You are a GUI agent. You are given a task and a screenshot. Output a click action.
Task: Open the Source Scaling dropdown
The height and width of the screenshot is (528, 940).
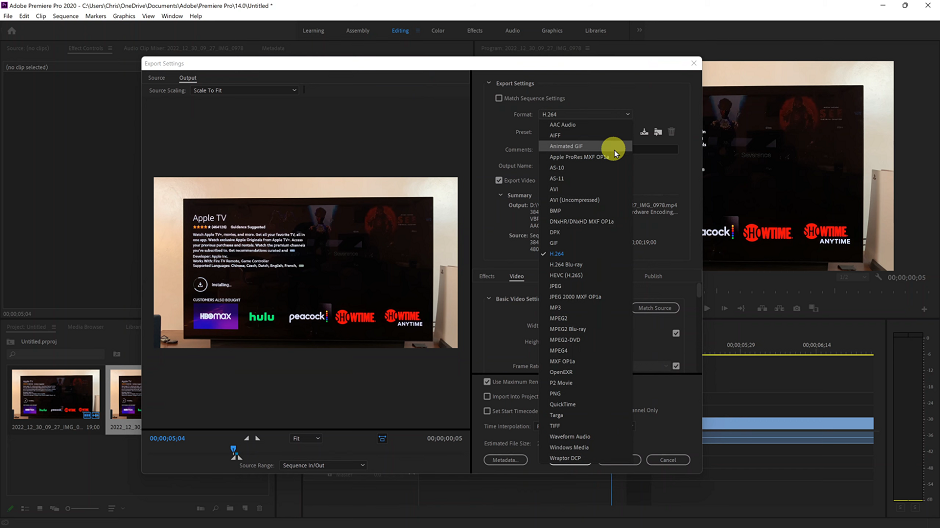pyautogui.click(x=245, y=90)
